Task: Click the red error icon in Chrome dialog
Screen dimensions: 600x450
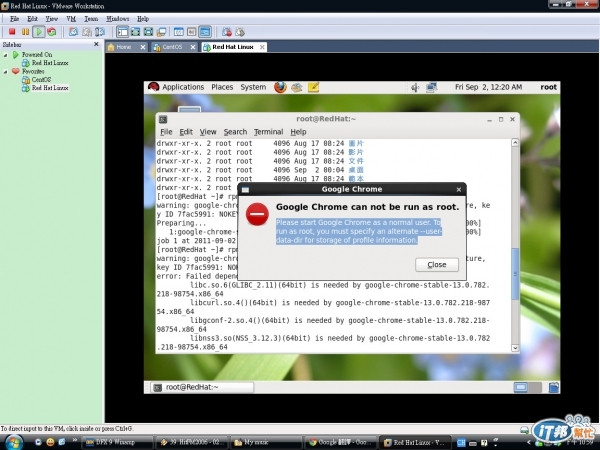Action: click(257, 214)
